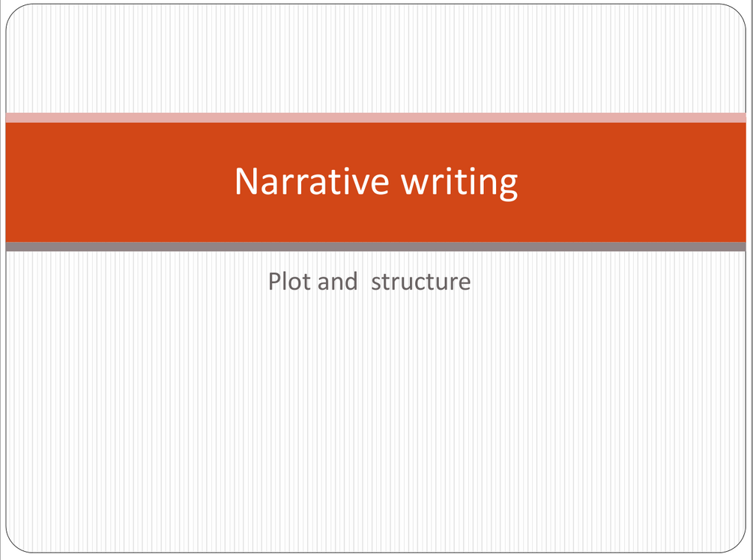The height and width of the screenshot is (560, 753).
Task: Click the word "structure" in the subtitle
Action: click(x=421, y=282)
